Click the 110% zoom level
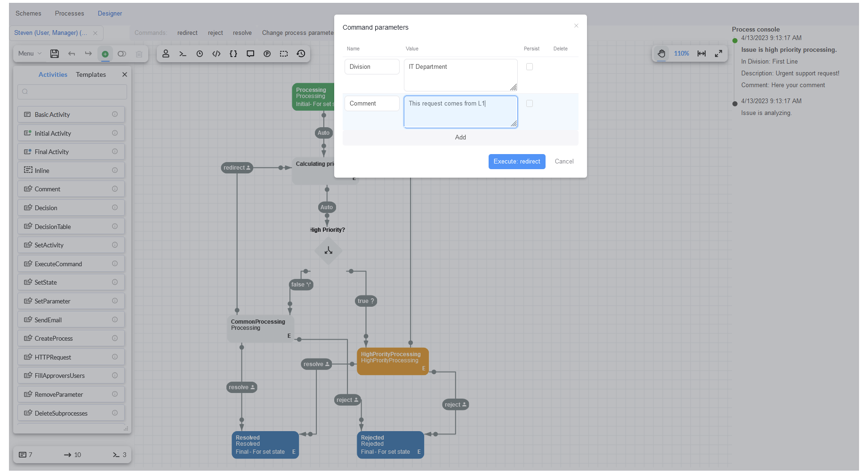Viewport: 868px width, 474px height. 681,54
